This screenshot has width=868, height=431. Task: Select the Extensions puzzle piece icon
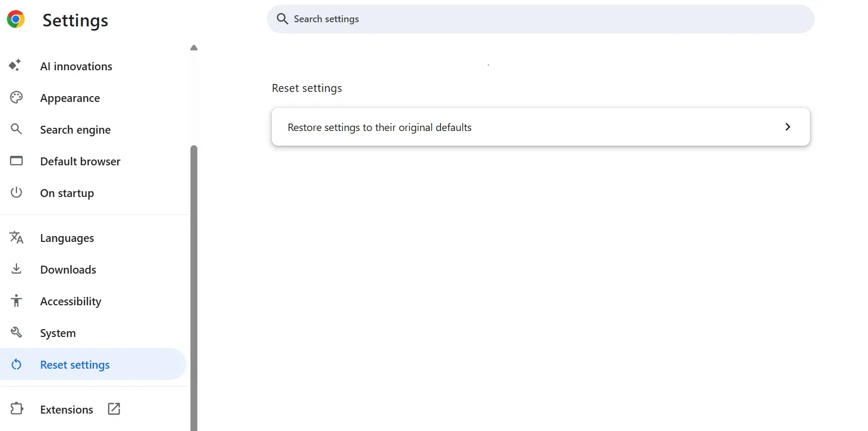click(x=16, y=409)
